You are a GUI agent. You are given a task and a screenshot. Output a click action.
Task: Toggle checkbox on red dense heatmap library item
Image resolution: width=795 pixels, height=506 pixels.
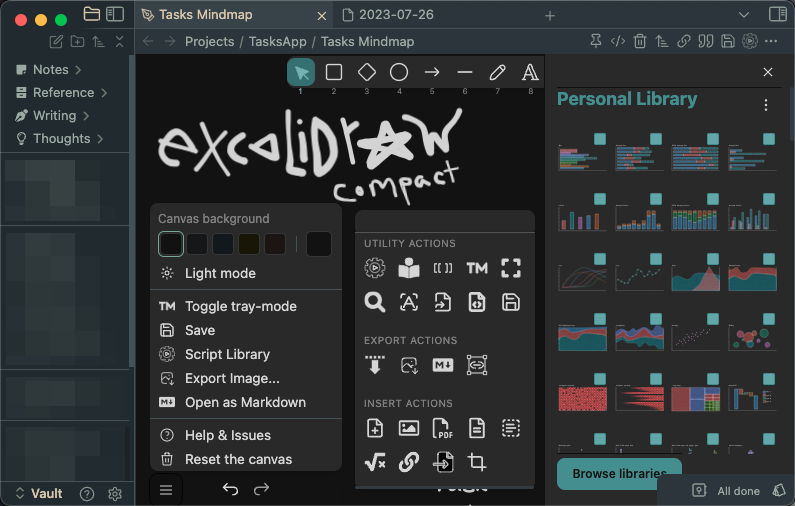click(x=600, y=379)
